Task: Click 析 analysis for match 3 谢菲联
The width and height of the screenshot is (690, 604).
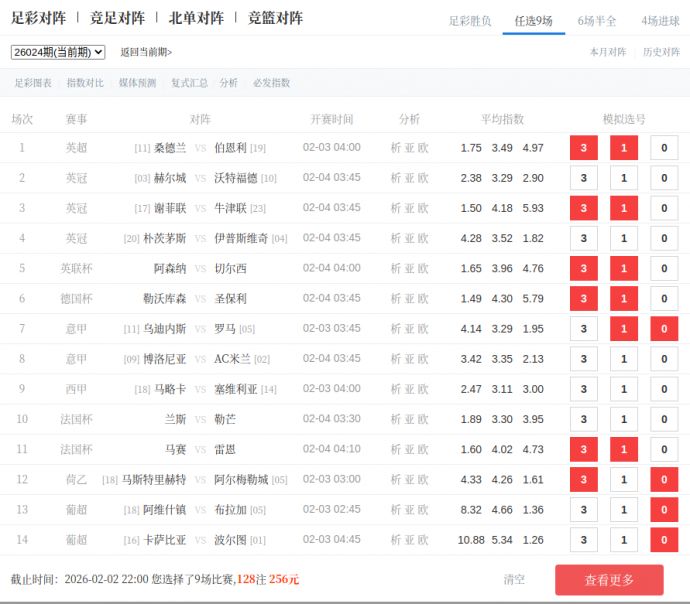Action: [396, 208]
